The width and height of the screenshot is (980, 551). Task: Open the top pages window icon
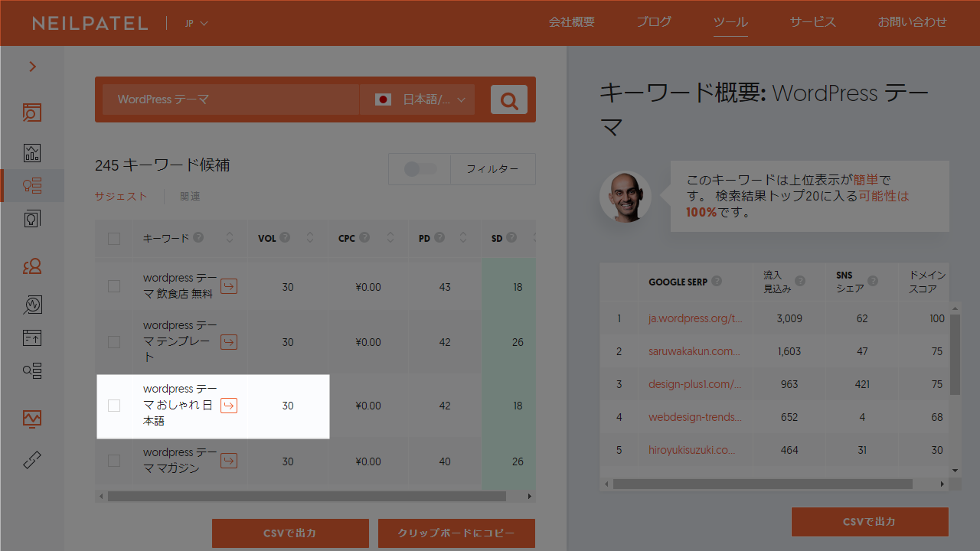(x=32, y=337)
